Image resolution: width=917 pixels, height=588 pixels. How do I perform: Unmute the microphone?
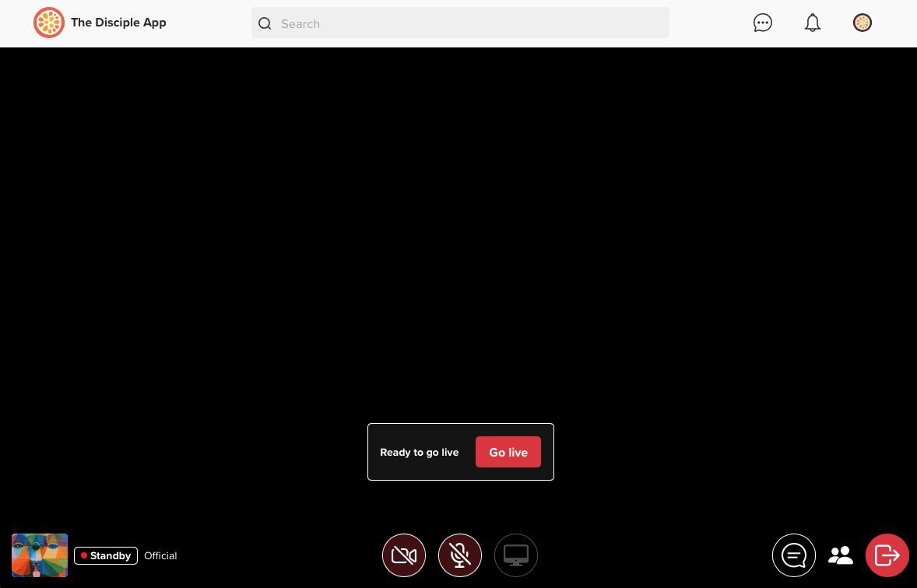(x=460, y=555)
